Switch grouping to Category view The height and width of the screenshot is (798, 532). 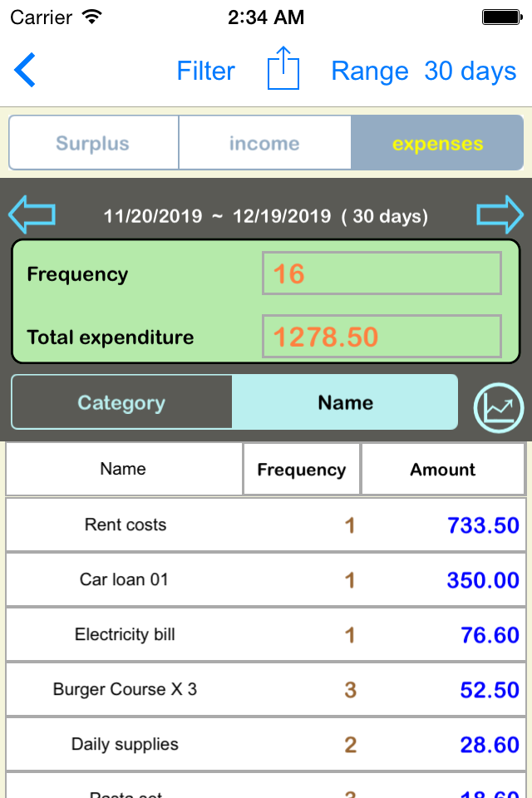click(x=121, y=402)
